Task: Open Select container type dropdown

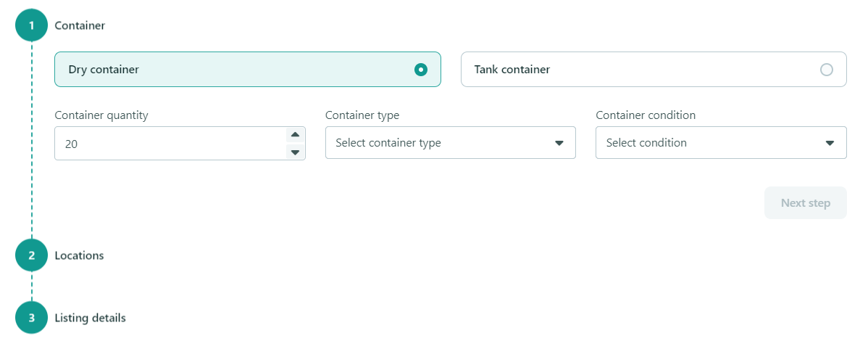Action: tap(451, 143)
